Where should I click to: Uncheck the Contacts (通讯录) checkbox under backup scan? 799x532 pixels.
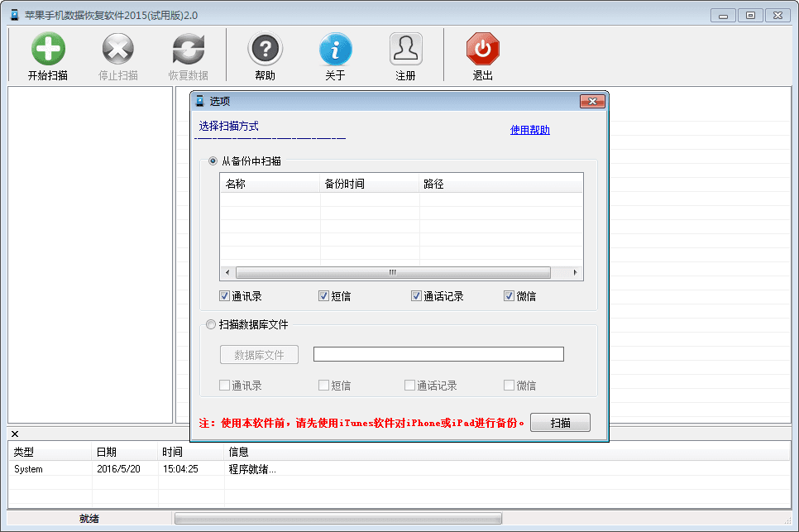[225, 296]
